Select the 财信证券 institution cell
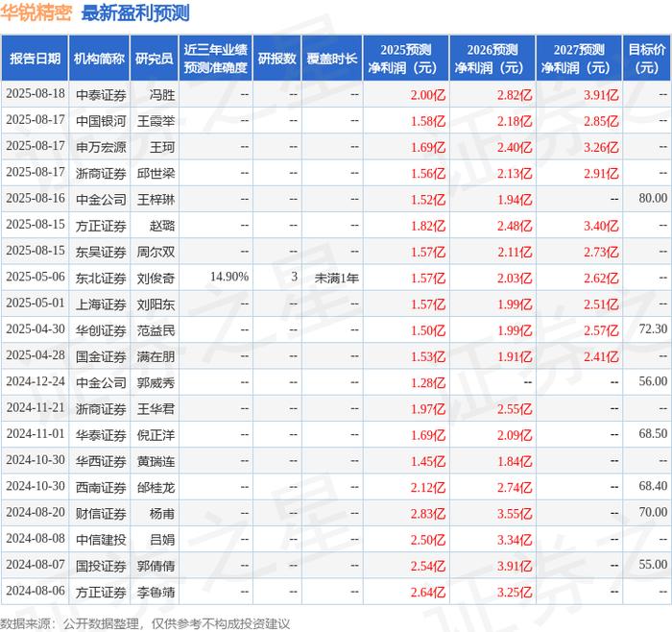The image size is (672, 632). point(101,513)
